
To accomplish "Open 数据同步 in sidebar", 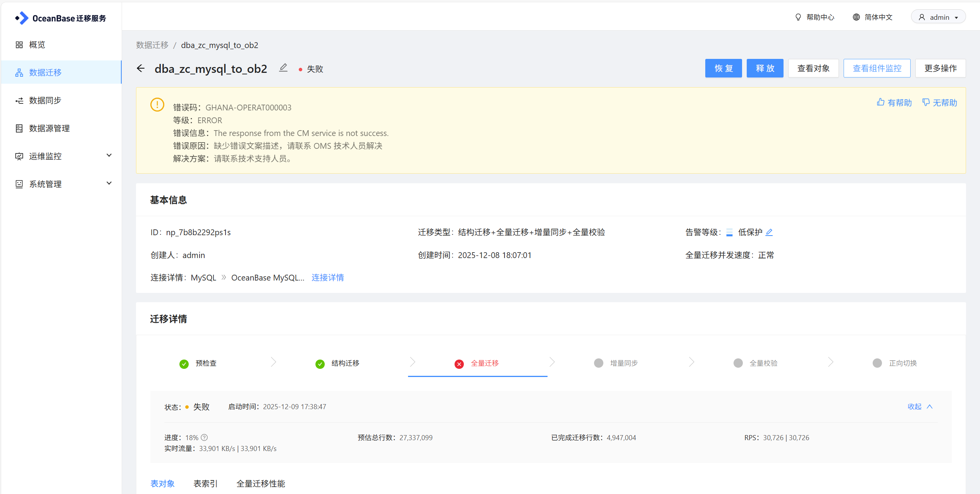I will [45, 100].
